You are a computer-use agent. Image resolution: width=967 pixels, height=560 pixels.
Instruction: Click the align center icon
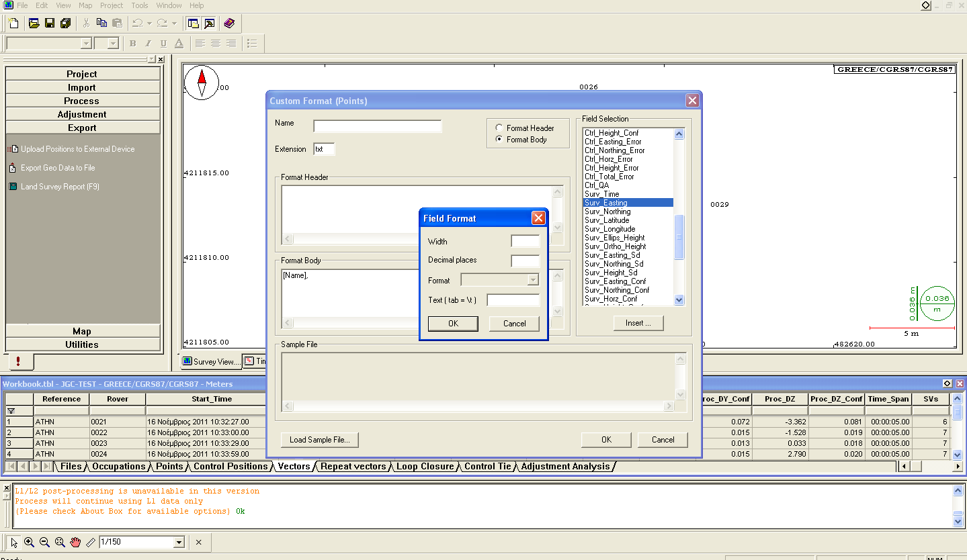pos(216,44)
